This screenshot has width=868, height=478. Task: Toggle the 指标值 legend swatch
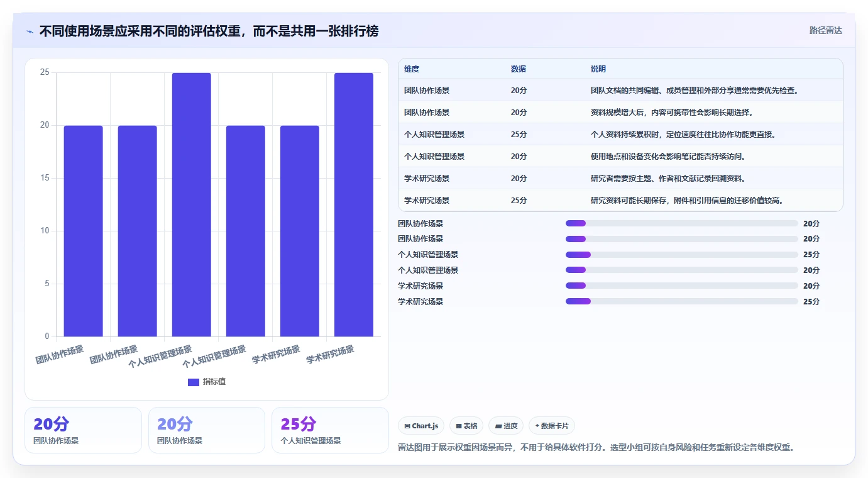pos(194,382)
